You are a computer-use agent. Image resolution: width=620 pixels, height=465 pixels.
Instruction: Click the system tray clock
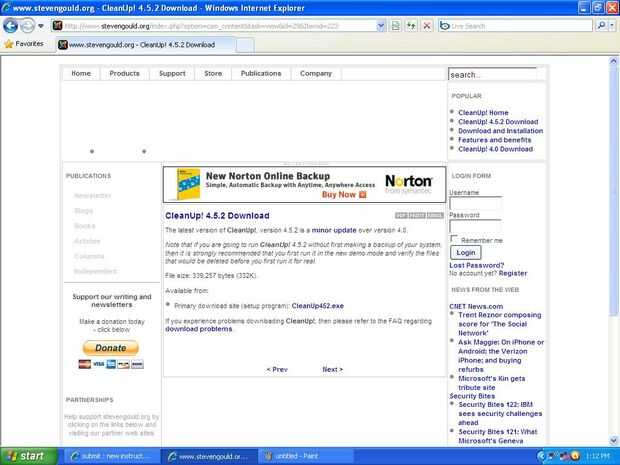[597, 456]
